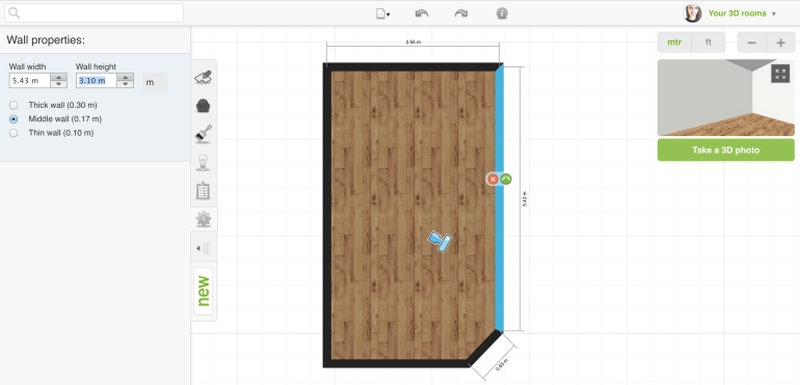The height and width of the screenshot is (385, 800).
Task: Click the Wall height input field
Action: click(x=97, y=81)
